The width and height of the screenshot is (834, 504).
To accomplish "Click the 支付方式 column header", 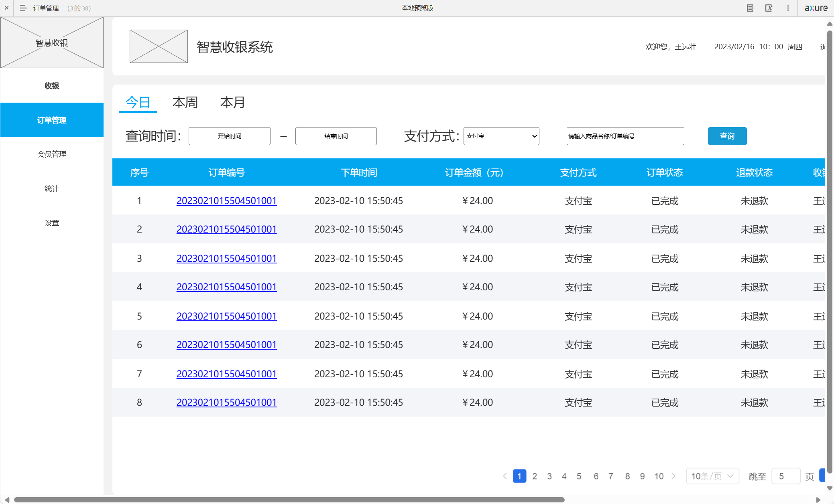I will point(578,172).
